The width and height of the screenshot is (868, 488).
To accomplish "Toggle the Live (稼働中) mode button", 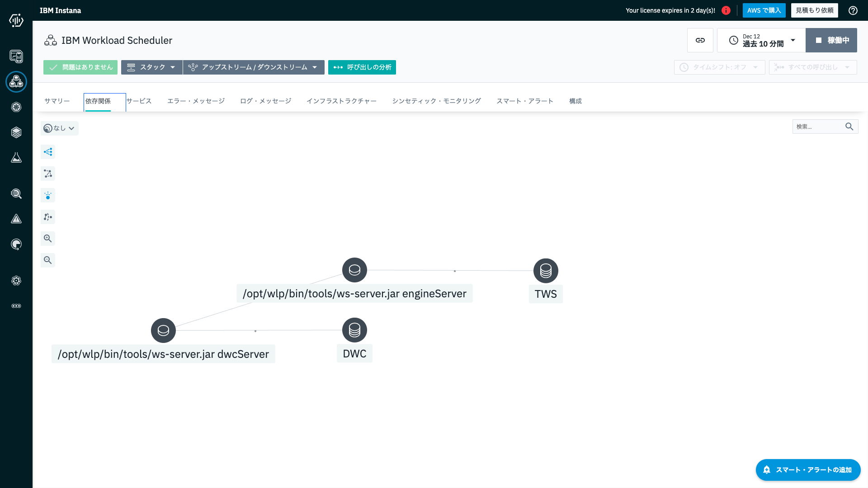I will [x=831, y=40].
